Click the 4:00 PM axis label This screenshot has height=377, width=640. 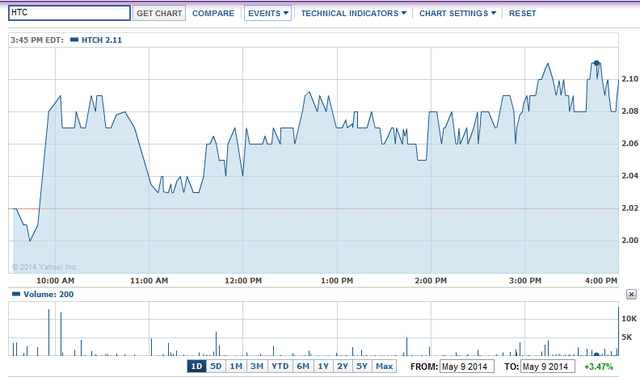click(x=601, y=280)
